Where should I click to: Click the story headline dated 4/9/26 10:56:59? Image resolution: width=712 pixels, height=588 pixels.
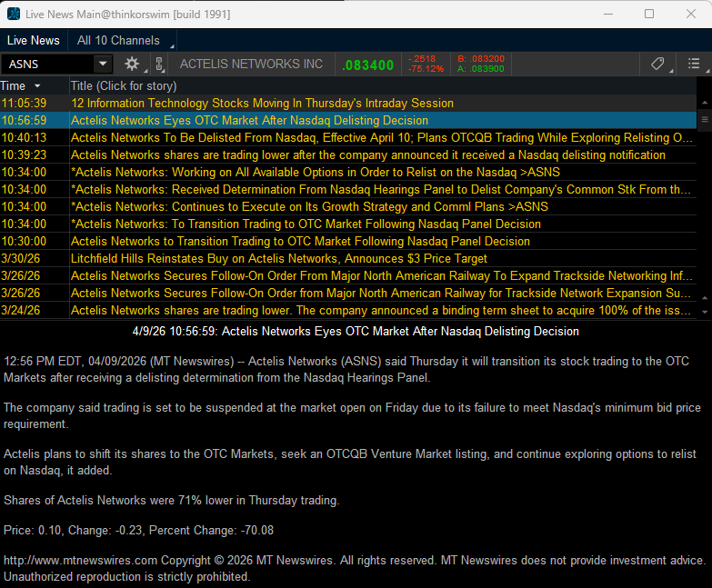pyautogui.click(x=356, y=331)
